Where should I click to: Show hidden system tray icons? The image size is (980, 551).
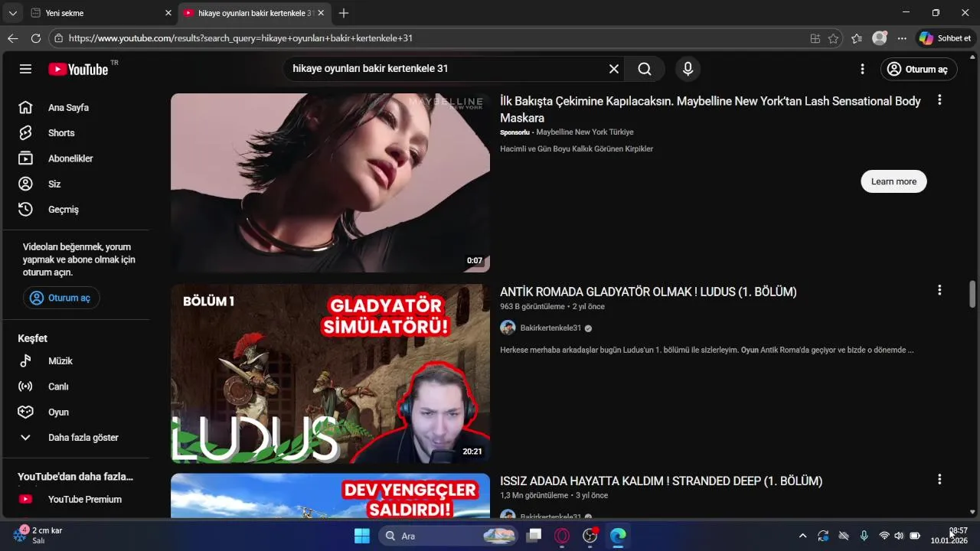(802, 536)
